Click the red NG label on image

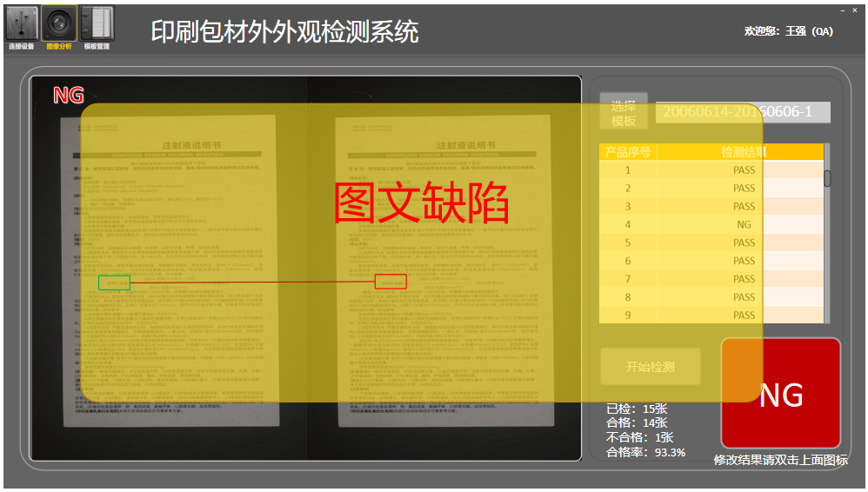69,96
